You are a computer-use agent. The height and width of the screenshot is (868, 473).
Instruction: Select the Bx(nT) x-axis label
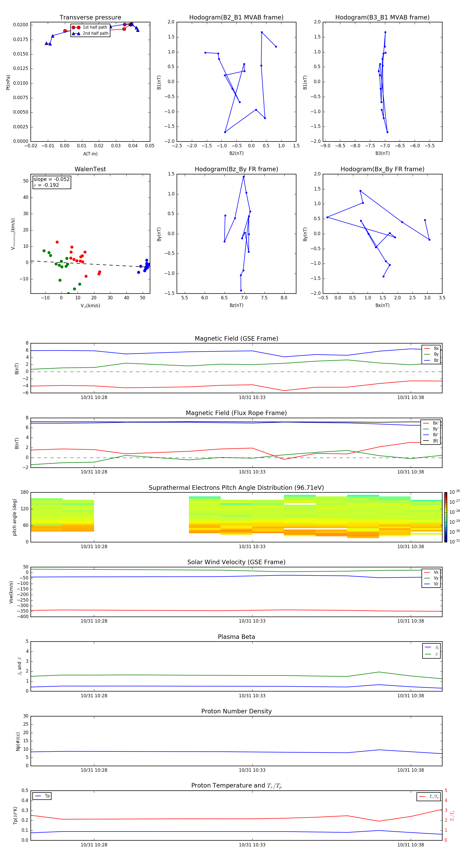382,305
